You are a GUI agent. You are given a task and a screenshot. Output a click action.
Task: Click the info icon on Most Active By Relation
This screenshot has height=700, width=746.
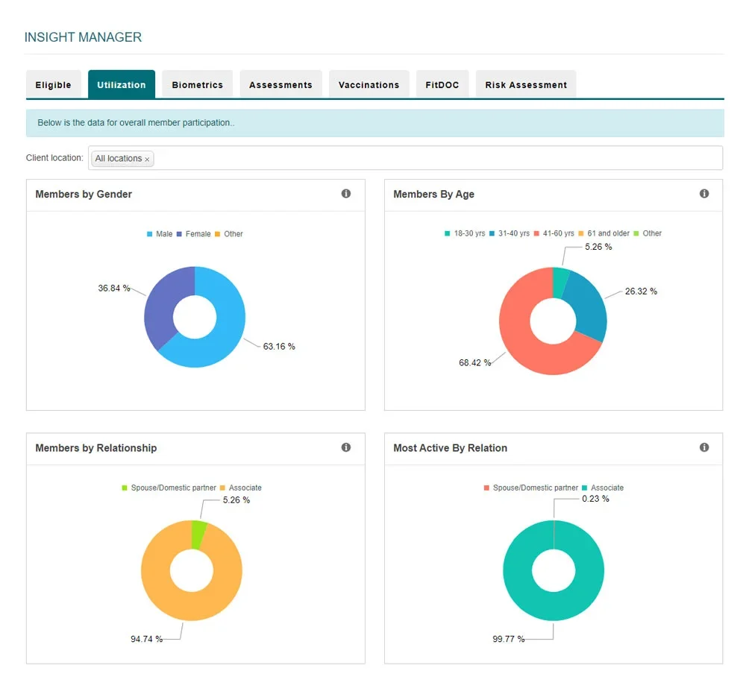(704, 447)
